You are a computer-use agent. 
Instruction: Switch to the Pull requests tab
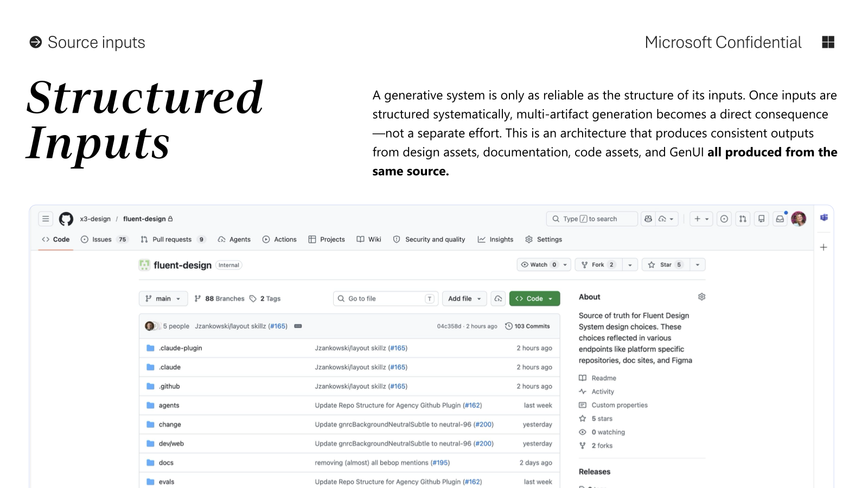point(173,239)
